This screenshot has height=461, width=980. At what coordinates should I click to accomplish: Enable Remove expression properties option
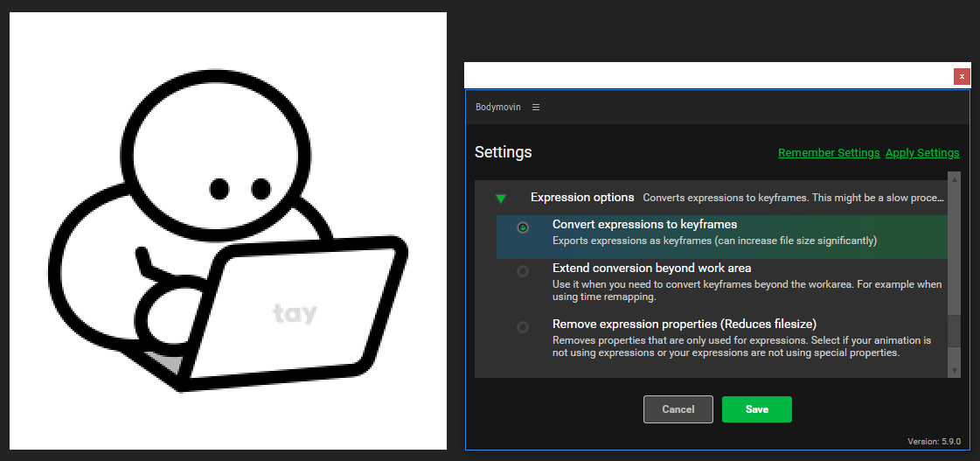(523, 327)
